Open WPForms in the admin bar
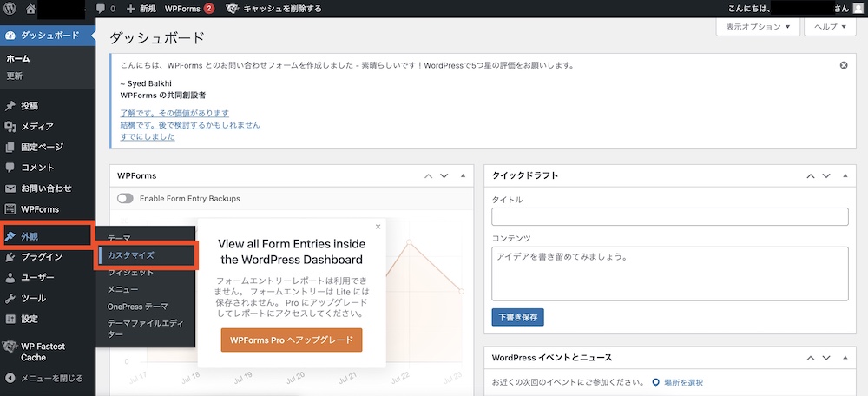The width and height of the screenshot is (868, 396). (x=189, y=9)
